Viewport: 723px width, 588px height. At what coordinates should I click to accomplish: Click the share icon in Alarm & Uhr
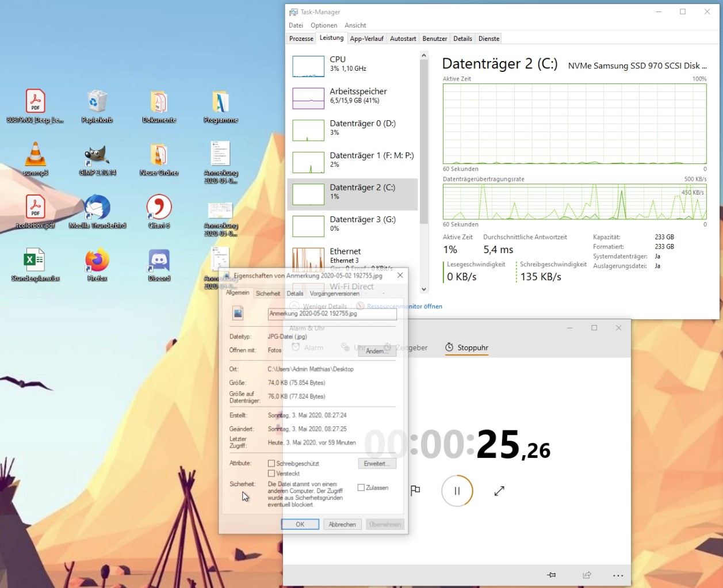587,575
